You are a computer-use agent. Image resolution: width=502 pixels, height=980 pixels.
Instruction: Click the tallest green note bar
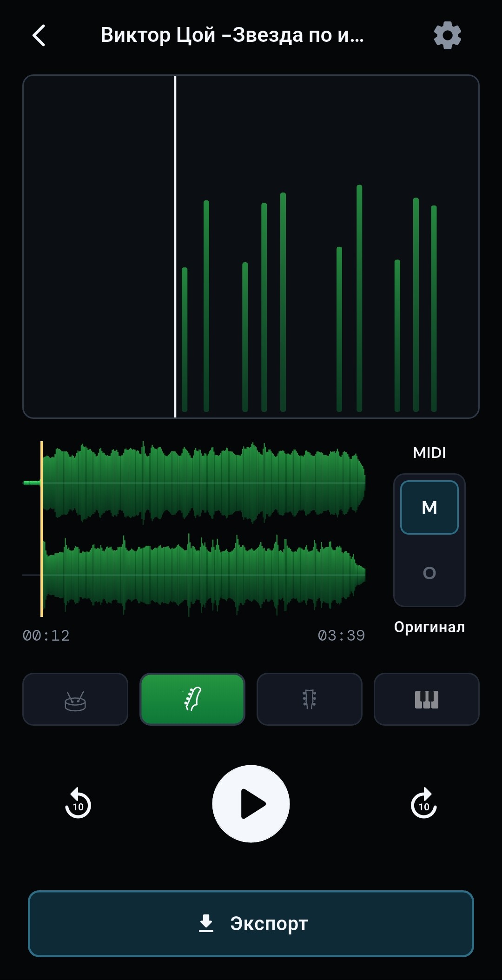(x=359, y=298)
